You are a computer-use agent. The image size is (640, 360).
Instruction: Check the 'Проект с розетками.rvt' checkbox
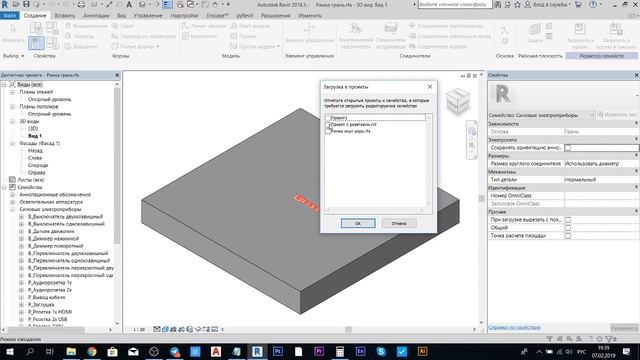coord(328,124)
